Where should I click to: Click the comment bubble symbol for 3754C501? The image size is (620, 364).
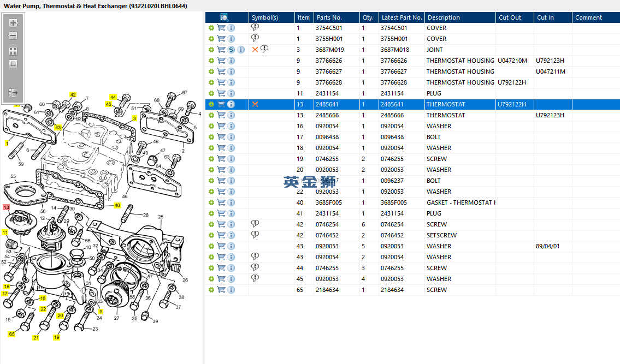pyautogui.click(x=255, y=27)
